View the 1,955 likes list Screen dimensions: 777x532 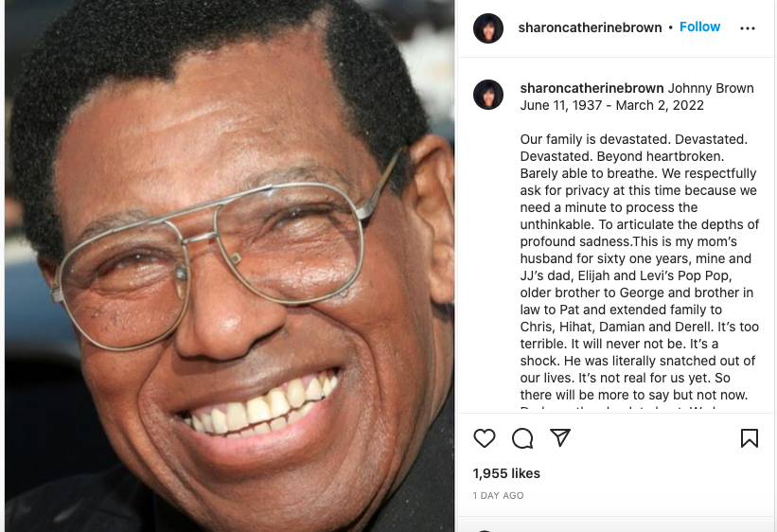[506, 473]
